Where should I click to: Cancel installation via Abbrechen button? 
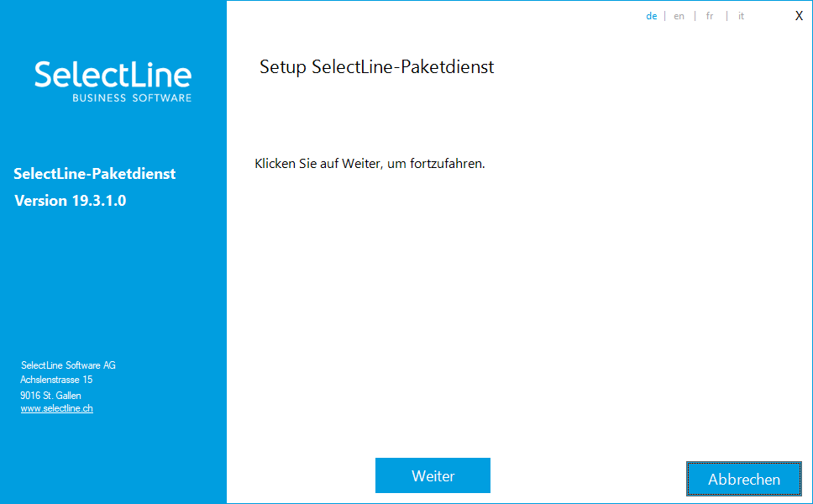click(x=744, y=479)
